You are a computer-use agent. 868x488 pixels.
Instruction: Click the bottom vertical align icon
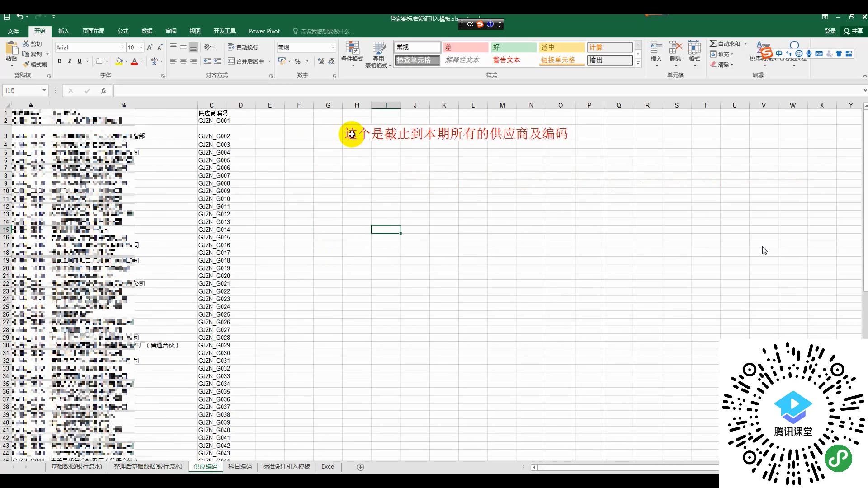pyautogui.click(x=193, y=47)
